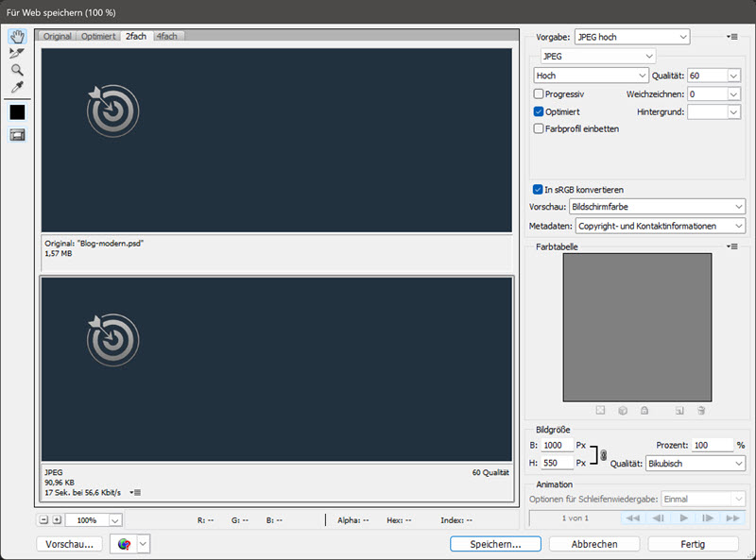Toggle slice visibility below the color swatch
The image size is (756, 560).
click(16, 132)
